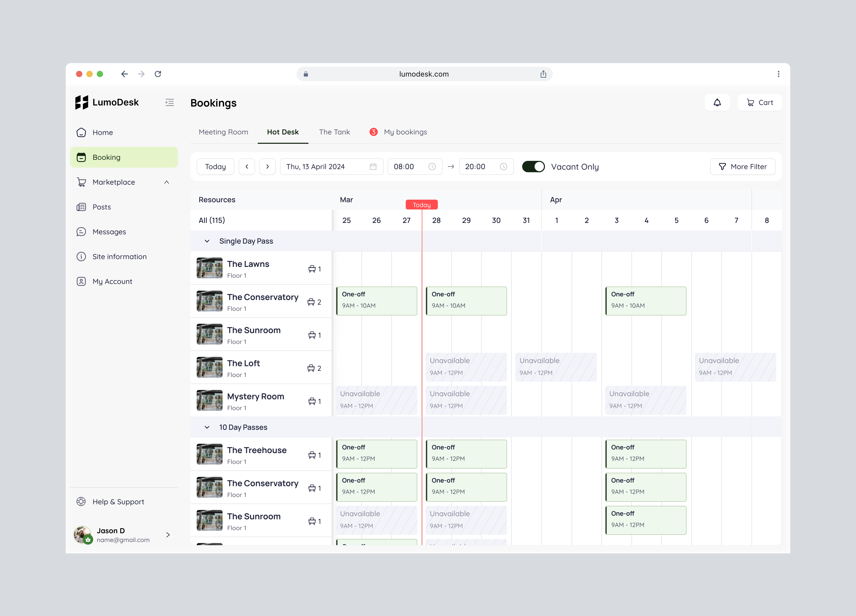Image resolution: width=856 pixels, height=616 pixels.
Task: Go to next day with the right arrow
Action: coord(268,166)
